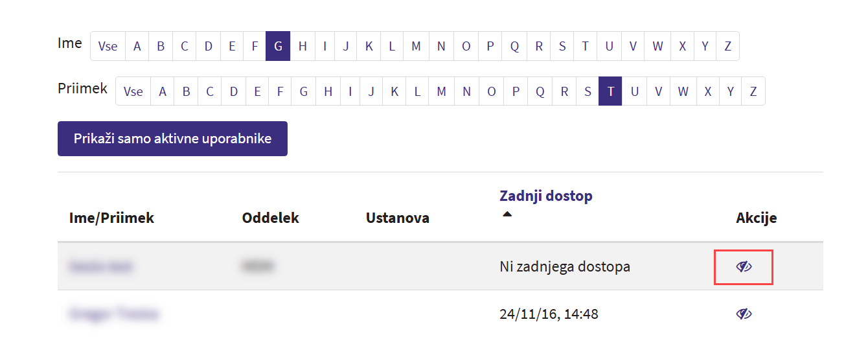Image resolution: width=868 pixels, height=359 pixels.
Task: Filter Ime by letter S
Action: [562, 46]
